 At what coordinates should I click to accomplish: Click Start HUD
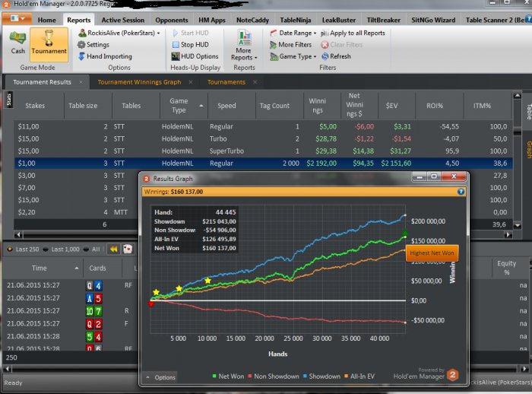[191, 33]
